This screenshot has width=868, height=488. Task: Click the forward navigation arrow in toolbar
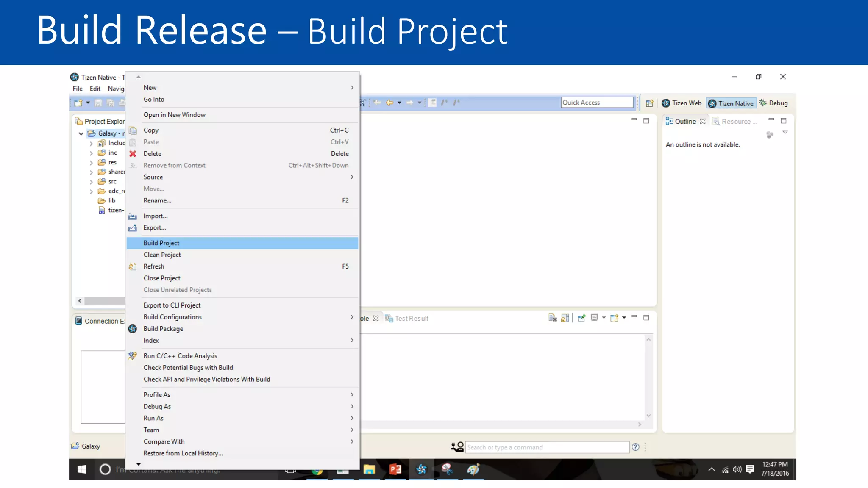[x=409, y=103]
